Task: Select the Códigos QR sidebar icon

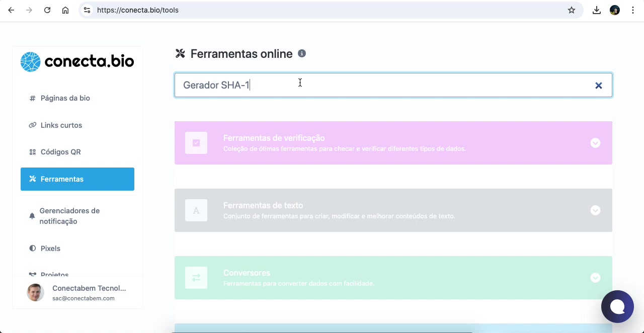Action: click(x=32, y=151)
